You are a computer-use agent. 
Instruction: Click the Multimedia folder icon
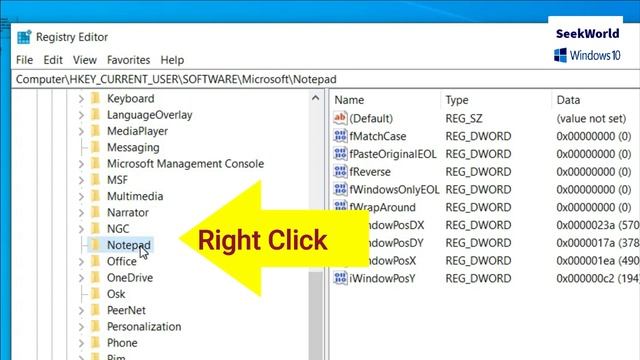(96, 196)
